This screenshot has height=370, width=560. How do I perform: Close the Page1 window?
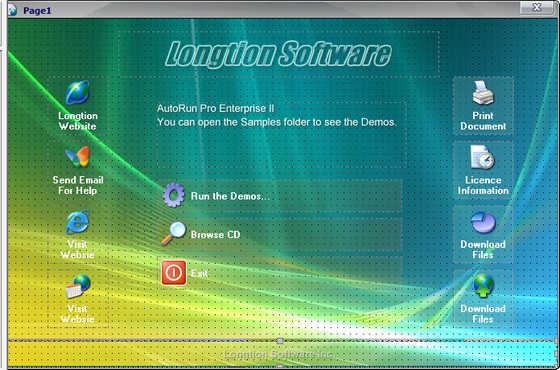(536, 8)
